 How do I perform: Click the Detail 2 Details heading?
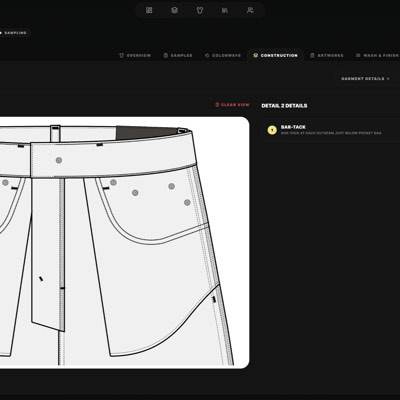284,106
